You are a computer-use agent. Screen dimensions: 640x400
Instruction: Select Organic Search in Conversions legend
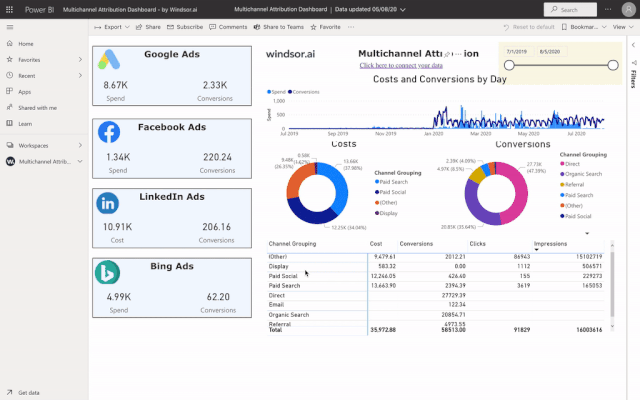[581, 174]
